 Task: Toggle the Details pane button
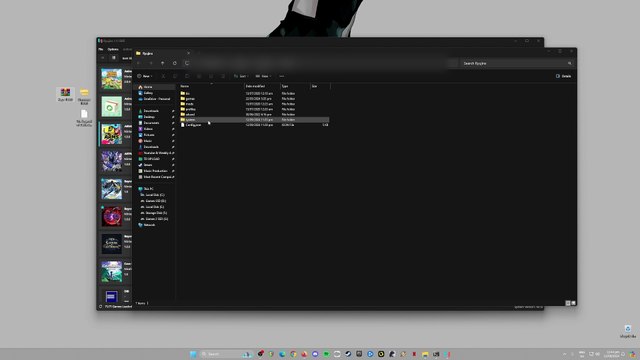click(x=564, y=76)
